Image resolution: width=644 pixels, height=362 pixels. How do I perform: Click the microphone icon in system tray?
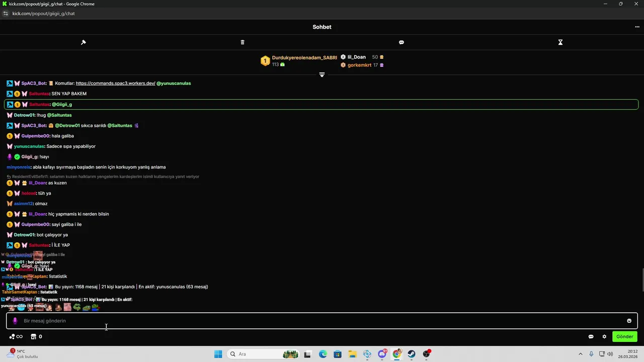[591, 354]
